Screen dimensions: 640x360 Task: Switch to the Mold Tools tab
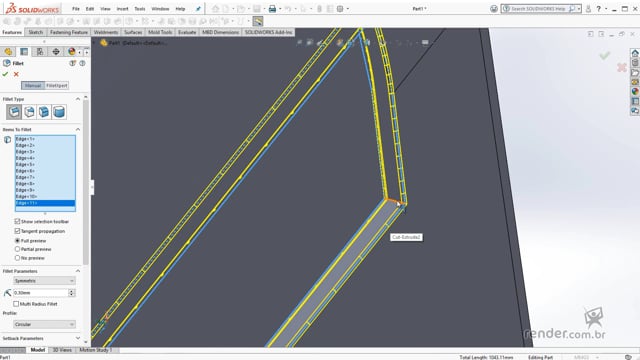(x=160, y=32)
